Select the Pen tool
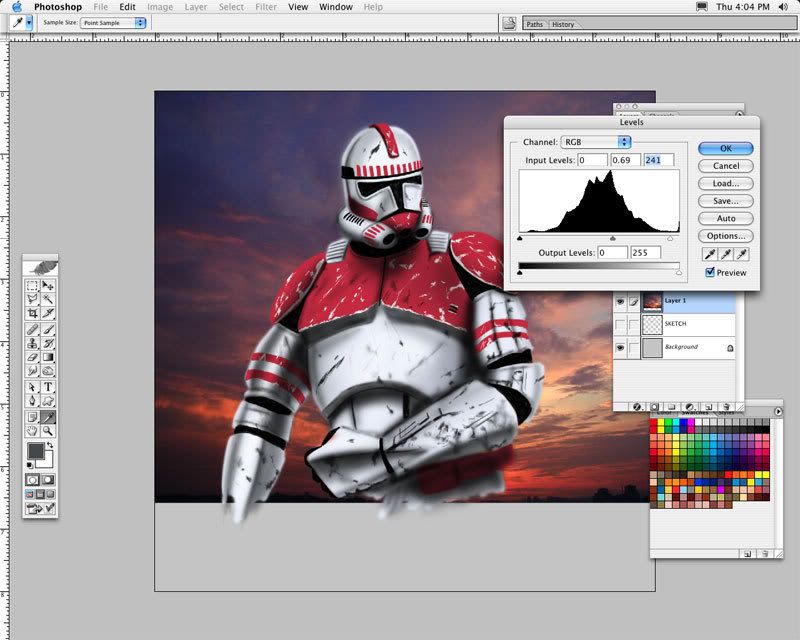This screenshot has height=640, width=800. [32, 401]
